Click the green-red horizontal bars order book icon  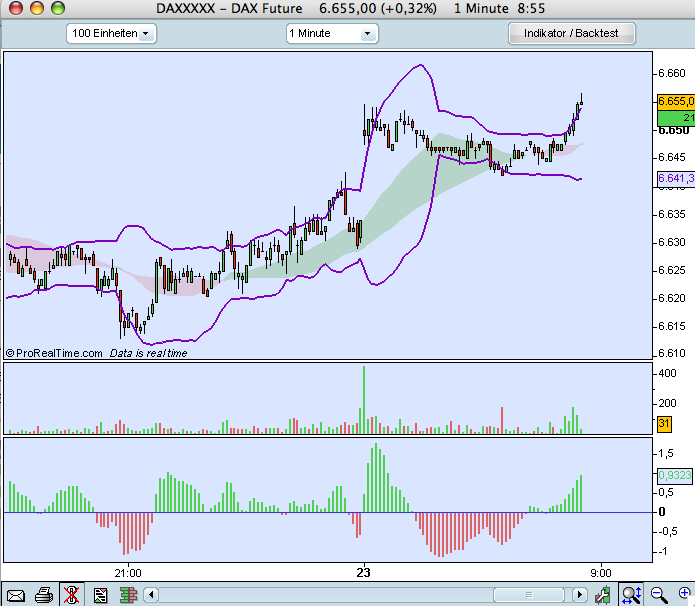click(x=129, y=595)
